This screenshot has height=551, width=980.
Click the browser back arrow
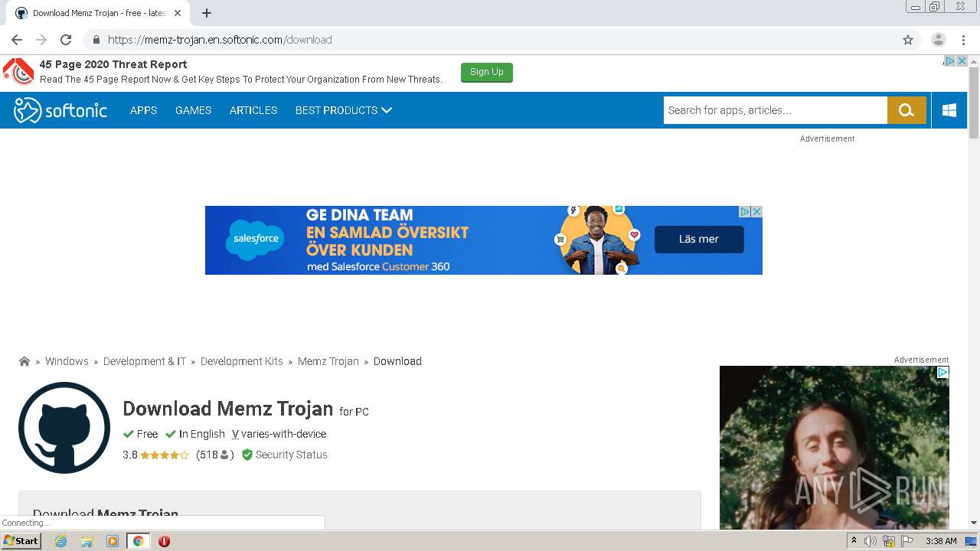click(x=17, y=40)
